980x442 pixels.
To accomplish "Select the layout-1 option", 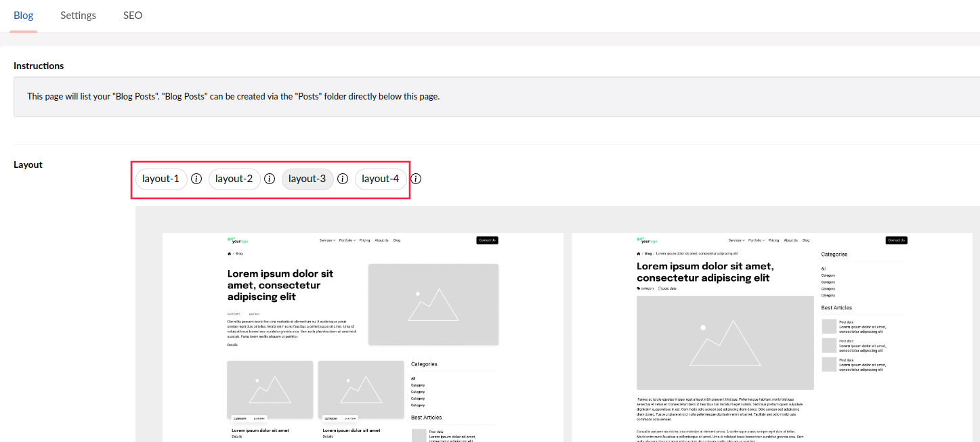I will point(161,179).
